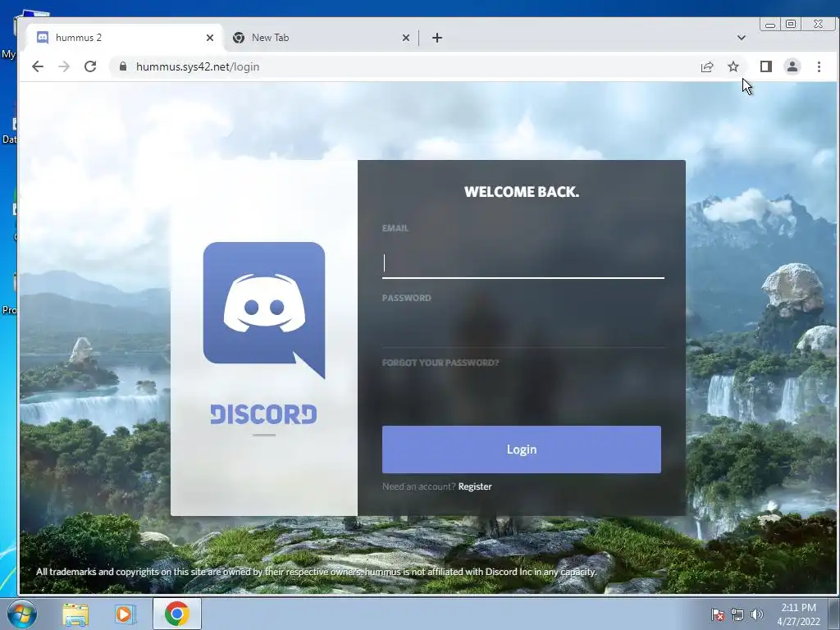840x630 pixels.
Task: Click the volume speaker tray icon
Action: point(757,614)
